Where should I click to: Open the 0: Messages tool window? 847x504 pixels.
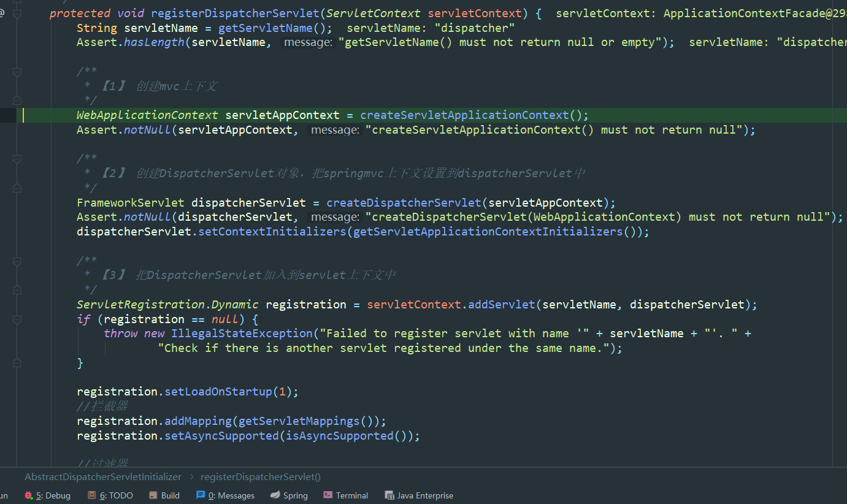[x=225, y=495]
